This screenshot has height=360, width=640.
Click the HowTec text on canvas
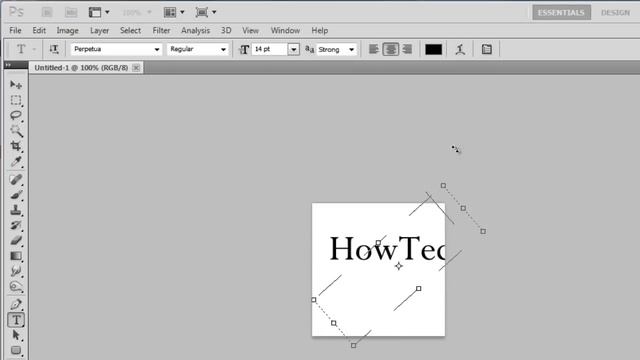387,248
